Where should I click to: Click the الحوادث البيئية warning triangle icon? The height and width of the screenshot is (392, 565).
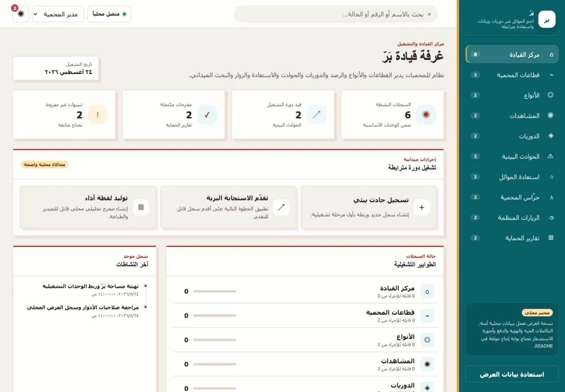[x=551, y=156]
